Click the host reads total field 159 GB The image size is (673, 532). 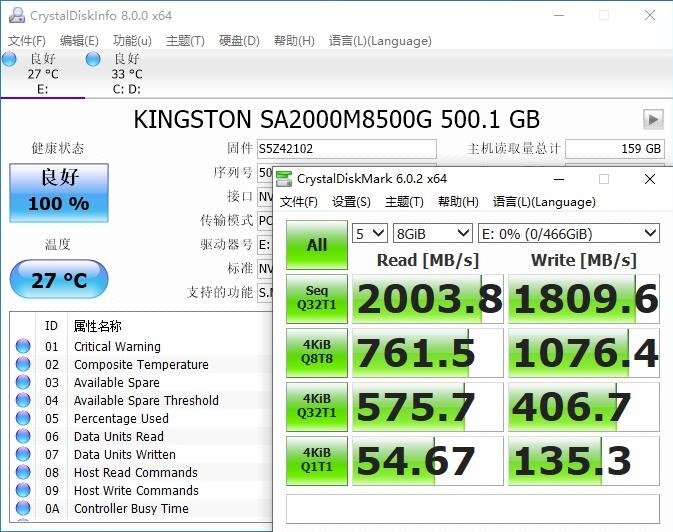click(615, 149)
